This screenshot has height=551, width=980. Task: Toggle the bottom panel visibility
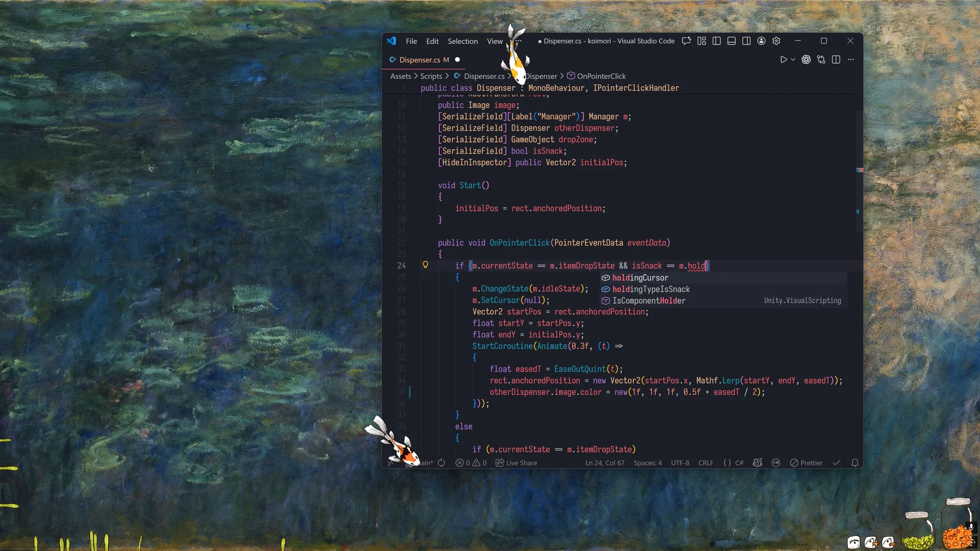coord(731,41)
